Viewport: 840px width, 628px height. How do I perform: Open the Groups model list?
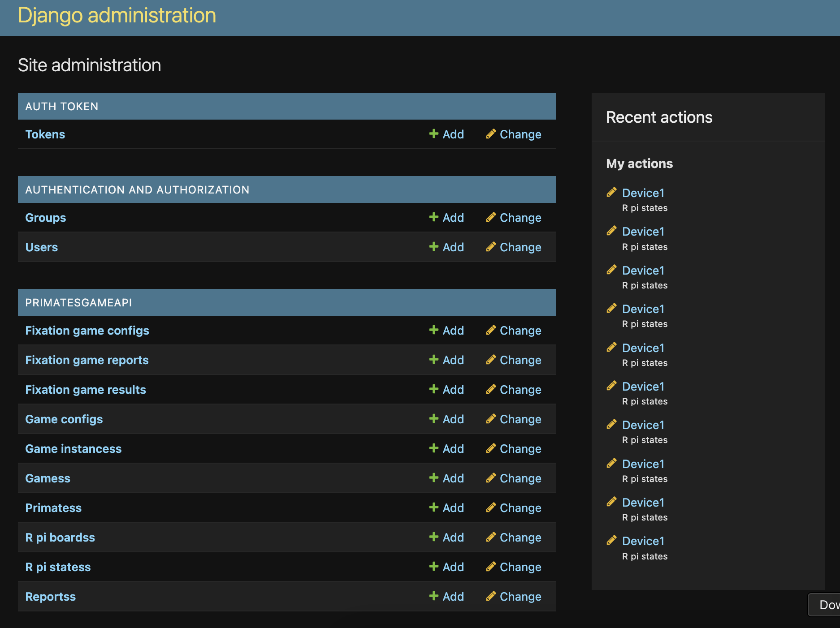click(x=46, y=218)
